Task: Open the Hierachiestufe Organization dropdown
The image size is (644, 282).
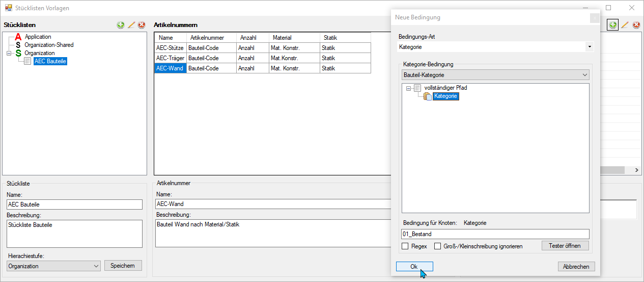Action: tap(54, 266)
